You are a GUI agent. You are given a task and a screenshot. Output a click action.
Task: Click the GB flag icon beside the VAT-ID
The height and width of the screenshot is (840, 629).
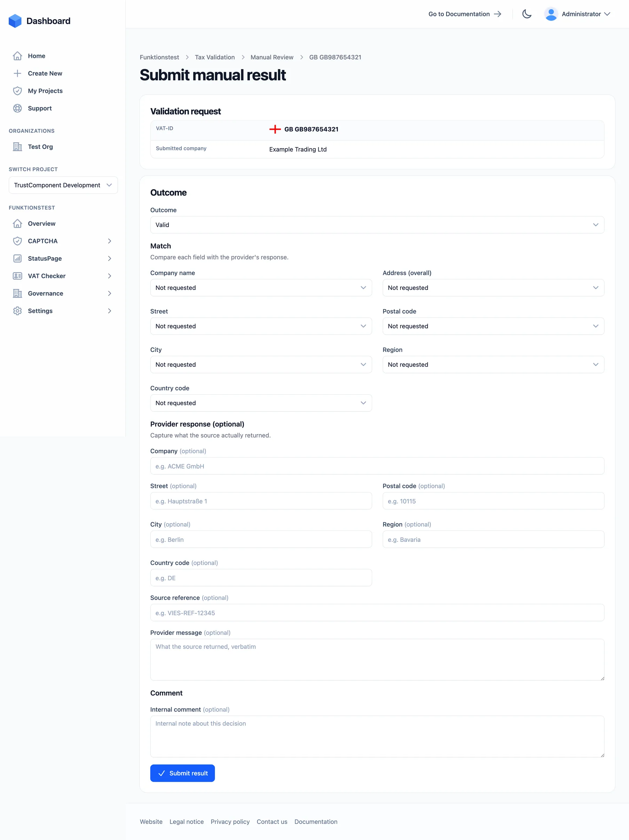275,129
